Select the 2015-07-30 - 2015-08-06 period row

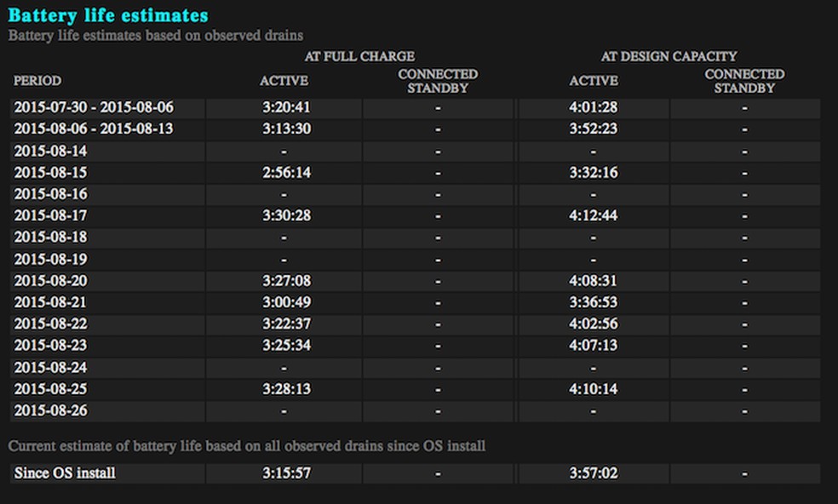tap(94, 107)
